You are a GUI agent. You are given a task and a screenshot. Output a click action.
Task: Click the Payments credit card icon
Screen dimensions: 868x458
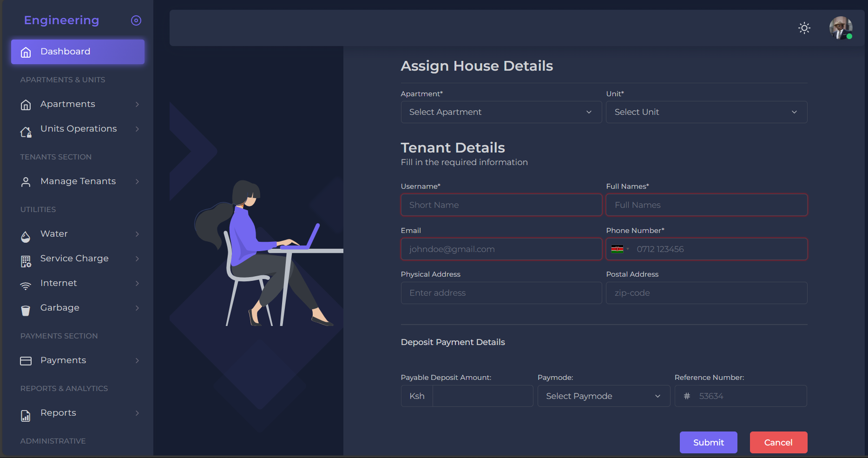26,360
